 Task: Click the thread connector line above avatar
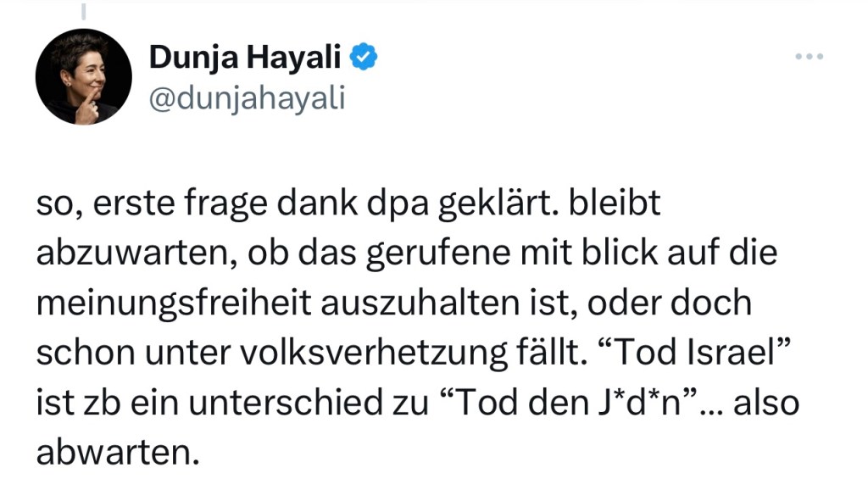pyautogui.click(x=84, y=12)
